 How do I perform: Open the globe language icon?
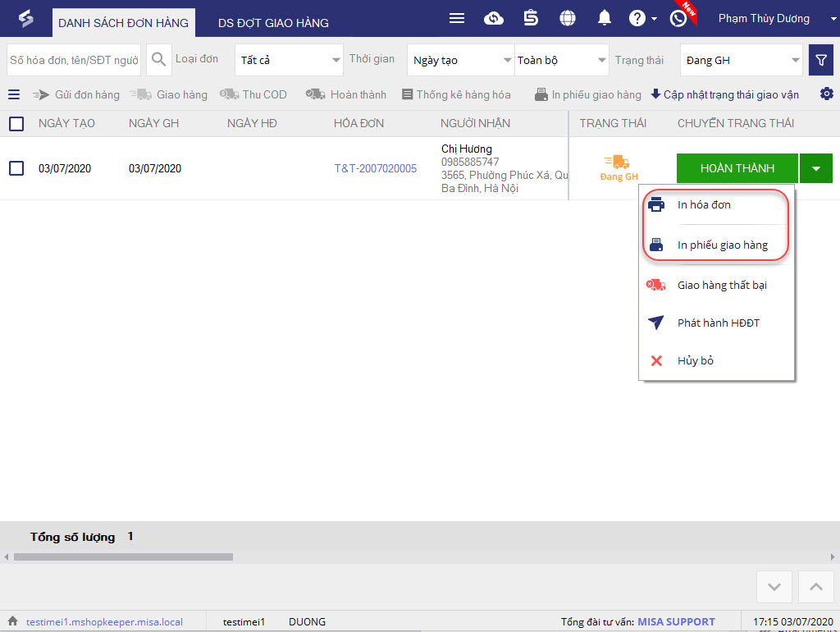pos(568,19)
